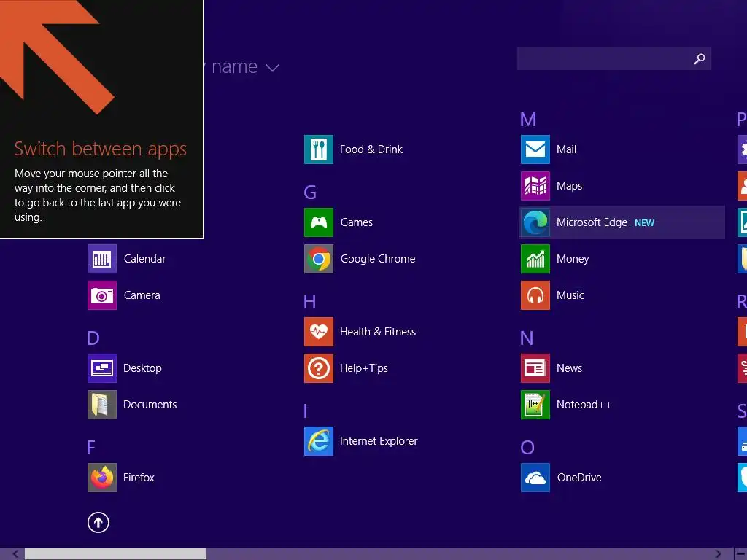Click the 'Internet Explorer' label
This screenshot has height=560, width=747.
coord(379,441)
